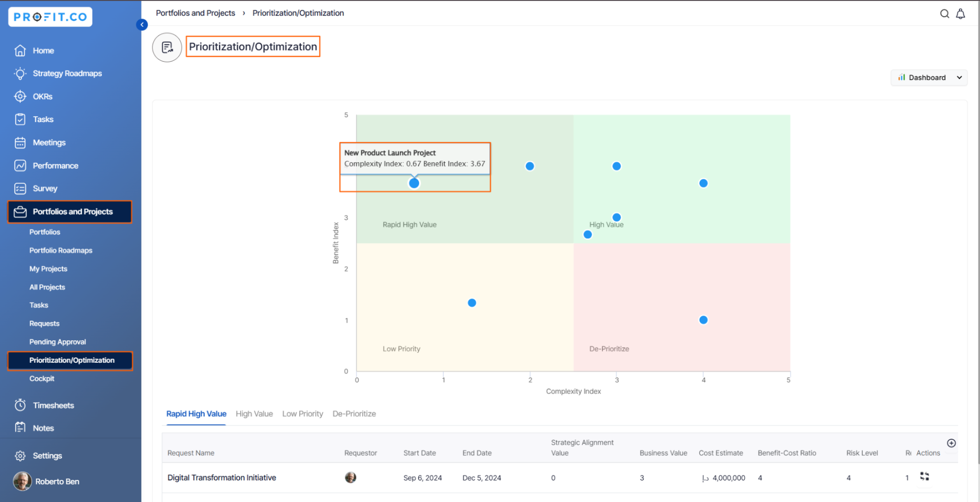
Task: Switch to the High Value tab
Action: (254, 414)
